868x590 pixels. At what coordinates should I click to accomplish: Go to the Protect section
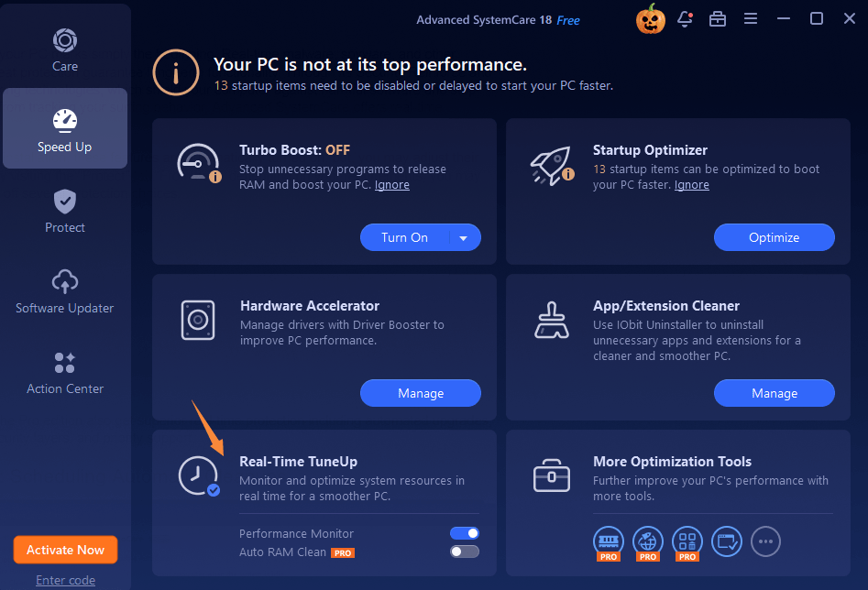point(65,212)
